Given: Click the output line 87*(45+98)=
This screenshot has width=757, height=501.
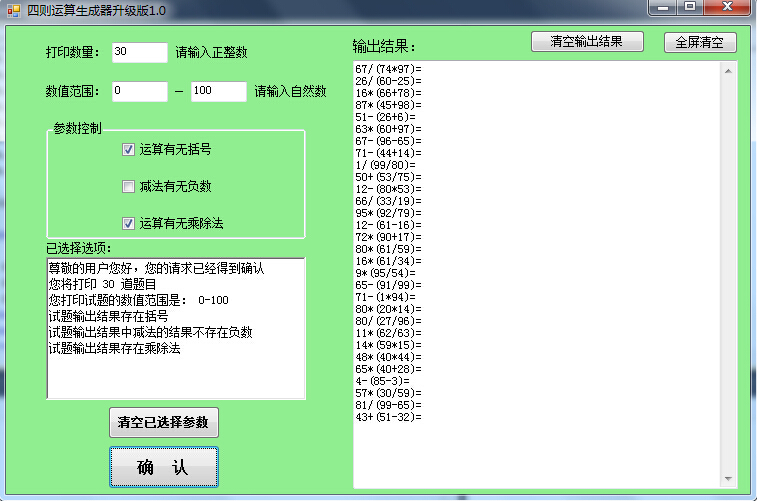Looking at the screenshot, I should point(388,105).
